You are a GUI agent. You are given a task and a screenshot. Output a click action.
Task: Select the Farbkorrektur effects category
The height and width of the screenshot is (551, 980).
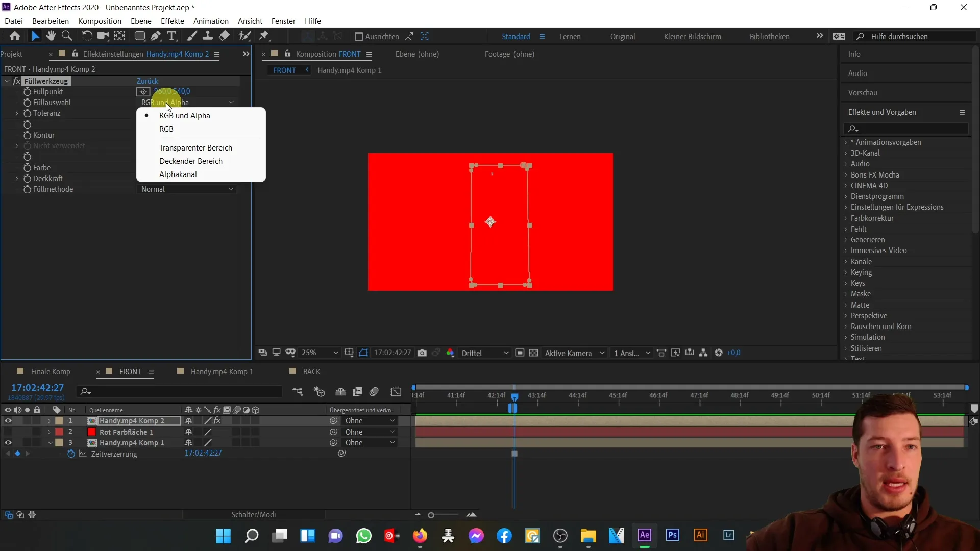(872, 217)
